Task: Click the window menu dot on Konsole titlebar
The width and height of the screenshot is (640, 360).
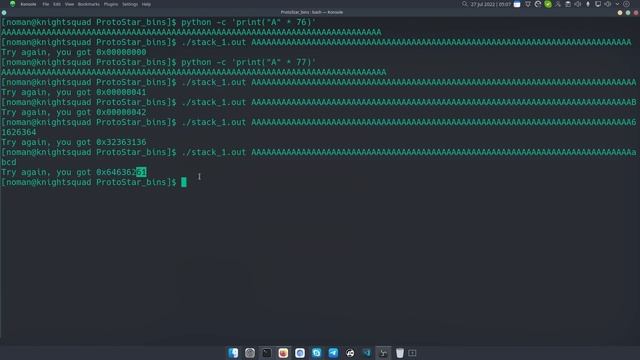Action: pos(4,13)
